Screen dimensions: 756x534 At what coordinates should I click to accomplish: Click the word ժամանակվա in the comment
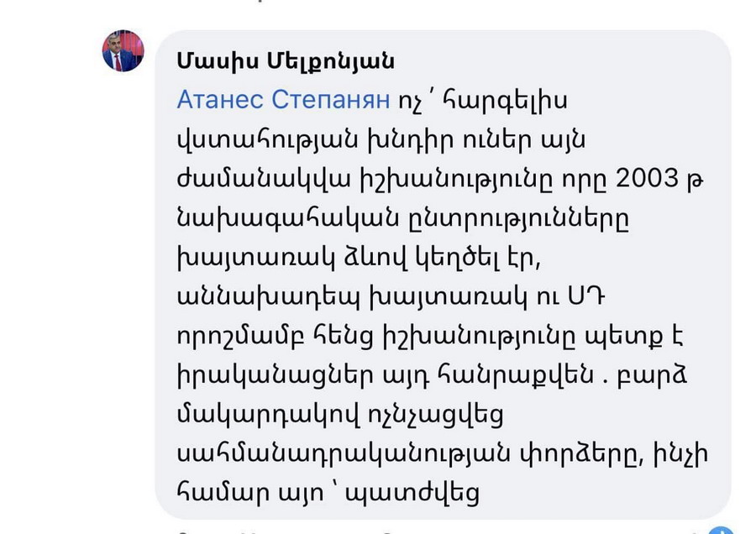[265, 180]
